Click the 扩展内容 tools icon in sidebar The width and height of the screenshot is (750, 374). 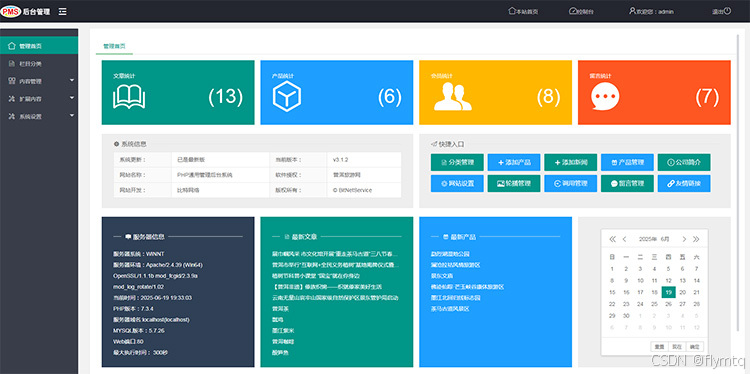(12, 99)
